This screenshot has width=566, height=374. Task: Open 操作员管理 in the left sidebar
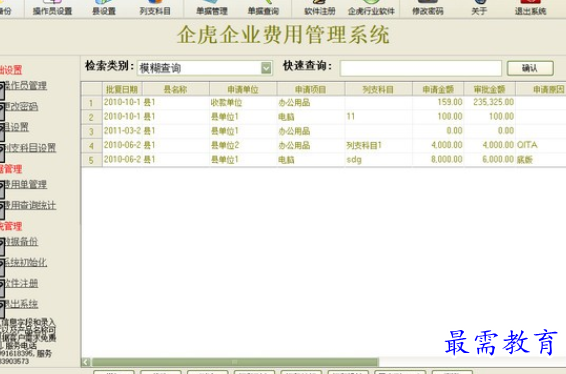pos(25,86)
